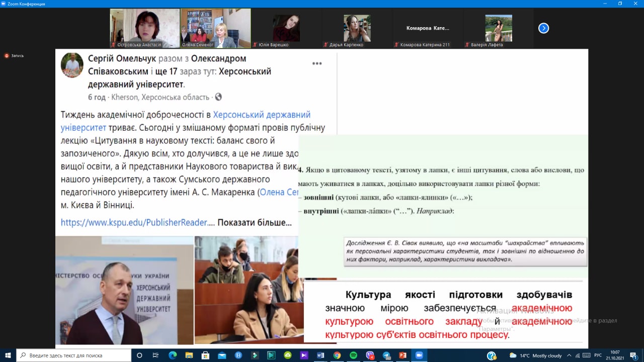Switch to Word in taskbar
644x362 pixels.
[x=320, y=355]
